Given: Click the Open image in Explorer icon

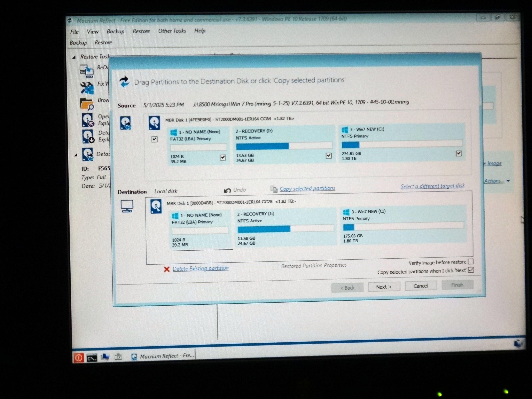Looking at the screenshot, I should point(88,120).
